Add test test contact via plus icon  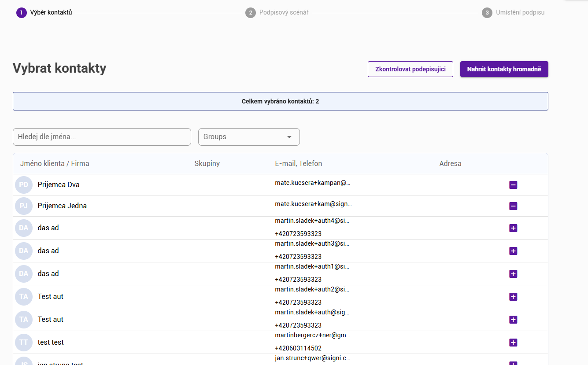[513, 343]
